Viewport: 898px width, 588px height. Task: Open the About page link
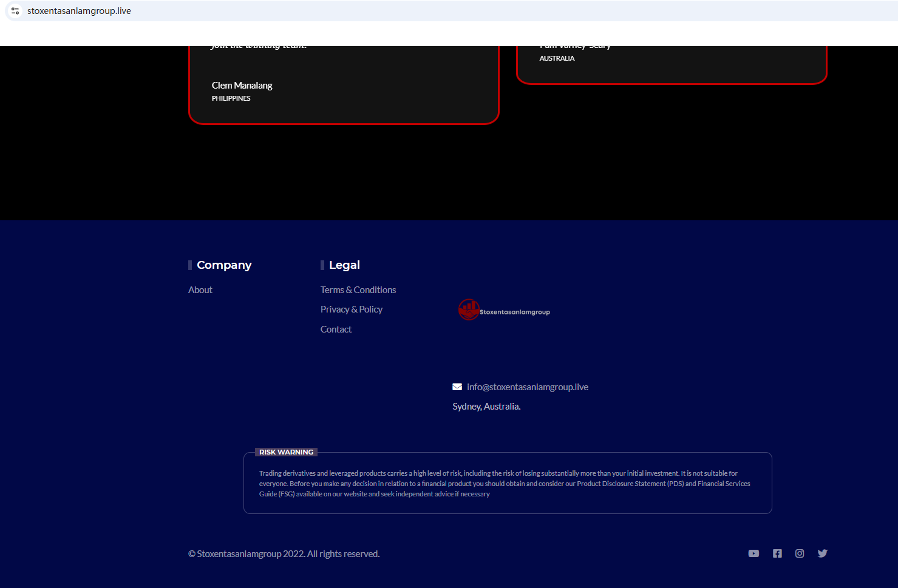point(200,290)
